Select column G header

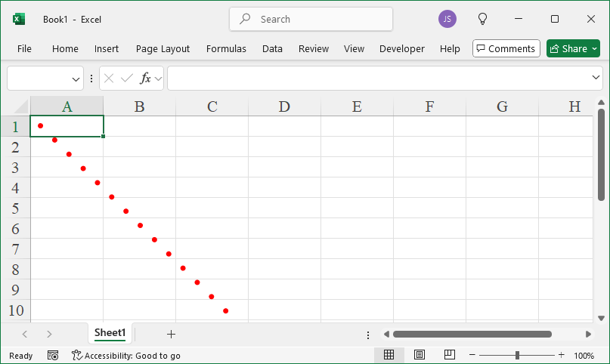pos(502,106)
